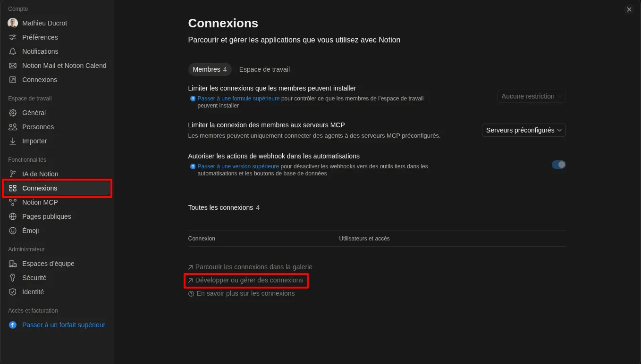Open Espaces d'équipe settings
641x364 pixels.
(x=57, y=264)
